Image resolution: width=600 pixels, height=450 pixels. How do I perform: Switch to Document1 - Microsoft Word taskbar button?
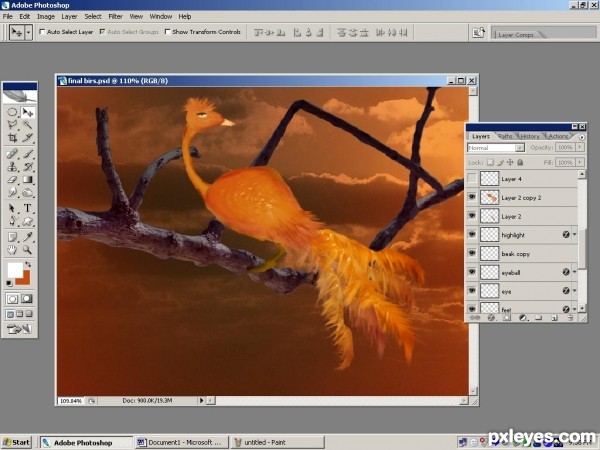182,442
